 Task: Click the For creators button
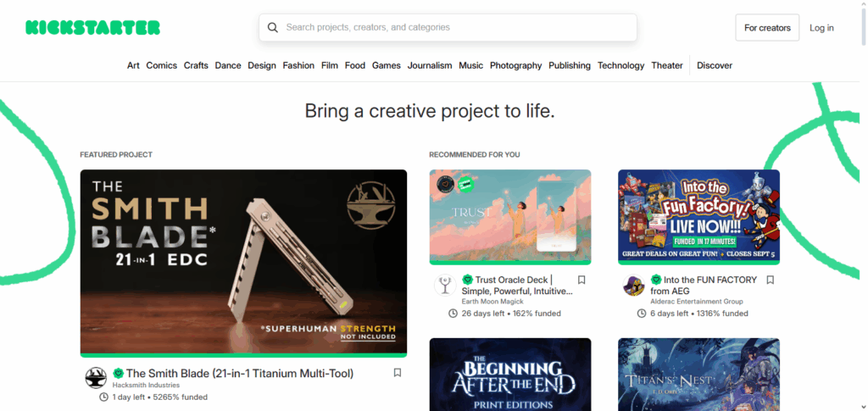(x=767, y=28)
